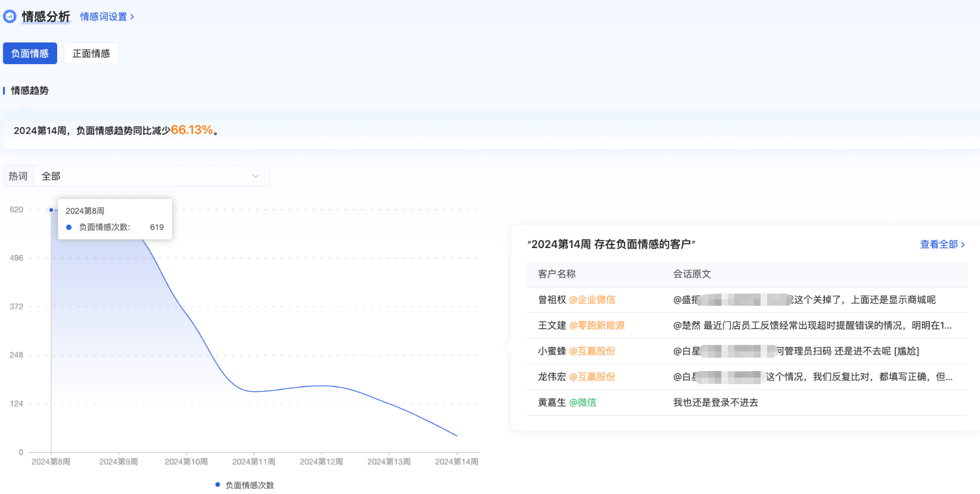Select customer row 曾祖权
Screen dimensions: 980x494
(747, 300)
